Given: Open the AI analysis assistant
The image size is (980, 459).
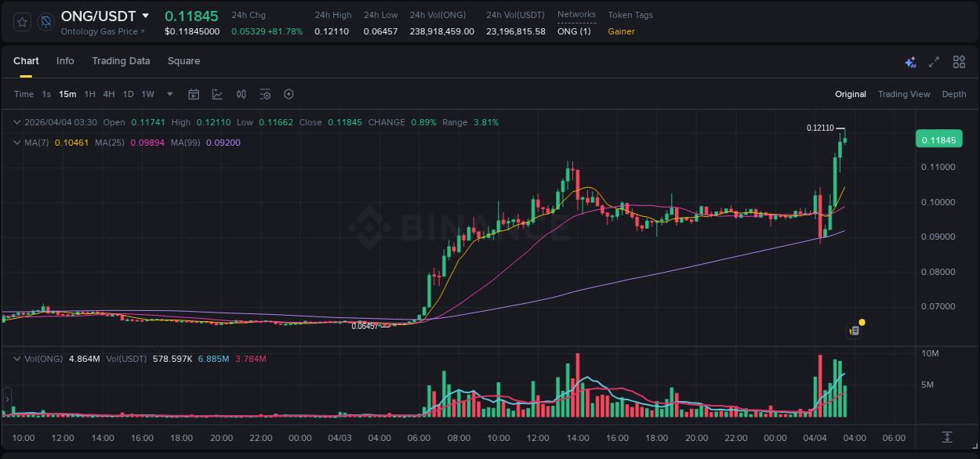Looking at the screenshot, I should point(909,62).
